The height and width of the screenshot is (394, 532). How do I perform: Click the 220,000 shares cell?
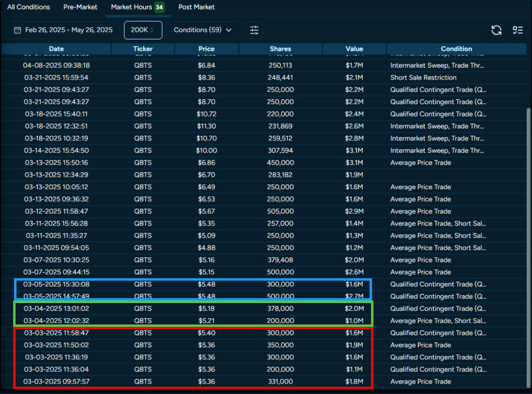pos(280,114)
